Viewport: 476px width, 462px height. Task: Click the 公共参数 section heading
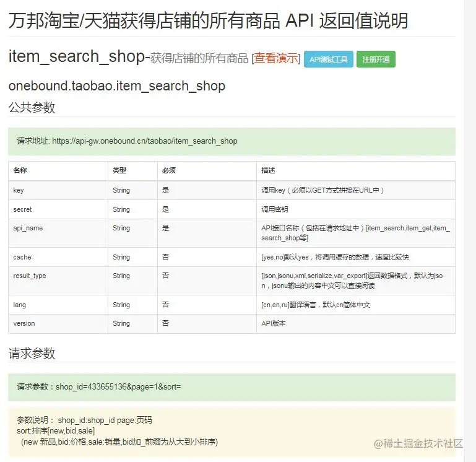click(x=32, y=107)
